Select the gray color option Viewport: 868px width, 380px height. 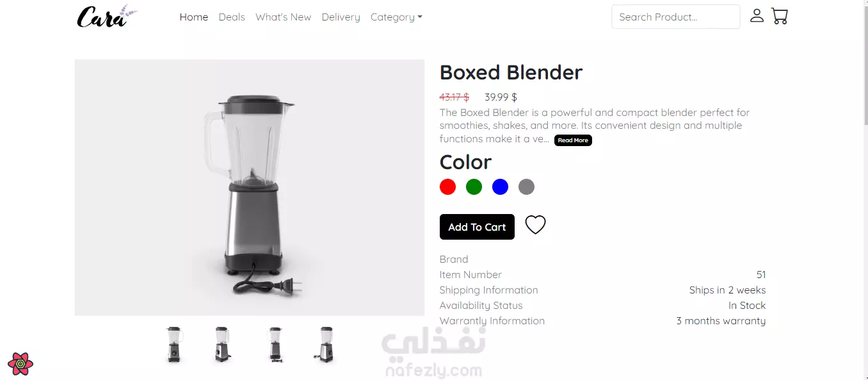(526, 187)
